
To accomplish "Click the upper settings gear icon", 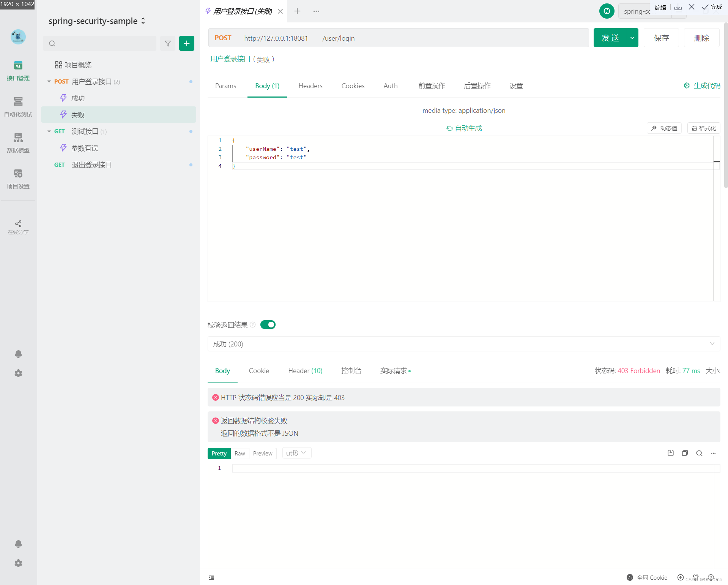I will (18, 373).
